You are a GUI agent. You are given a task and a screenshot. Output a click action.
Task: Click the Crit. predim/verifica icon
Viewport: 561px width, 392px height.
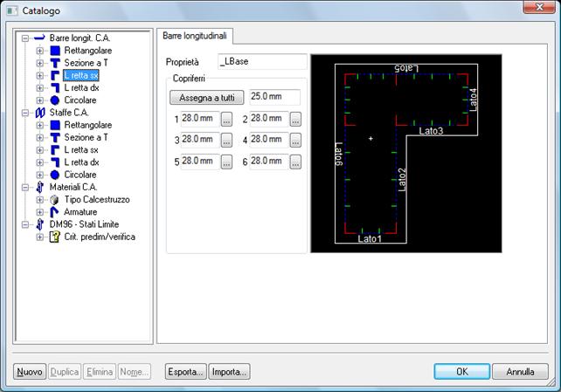(54, 237)
